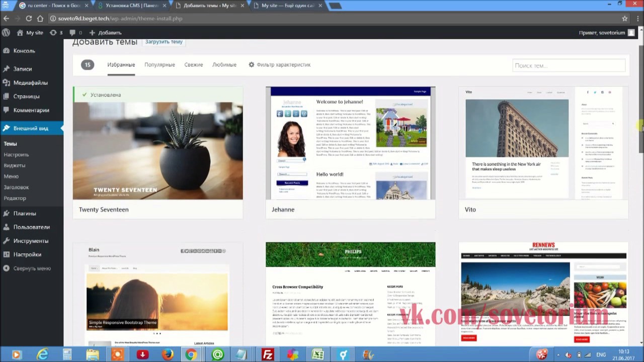The width and height of the screenshot is (644, 362).
Task: Close the ru center search tab
Action: pos(87,6)
